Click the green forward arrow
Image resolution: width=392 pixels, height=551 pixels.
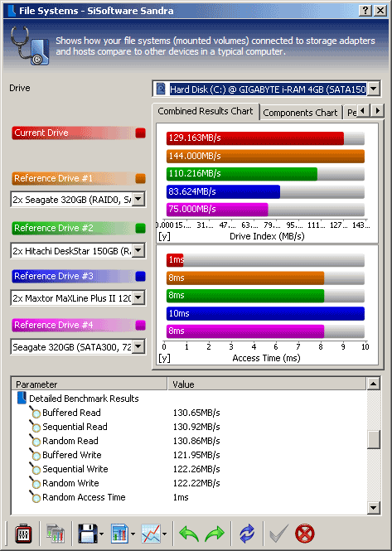pyautogui.click(x=214, y=534)
